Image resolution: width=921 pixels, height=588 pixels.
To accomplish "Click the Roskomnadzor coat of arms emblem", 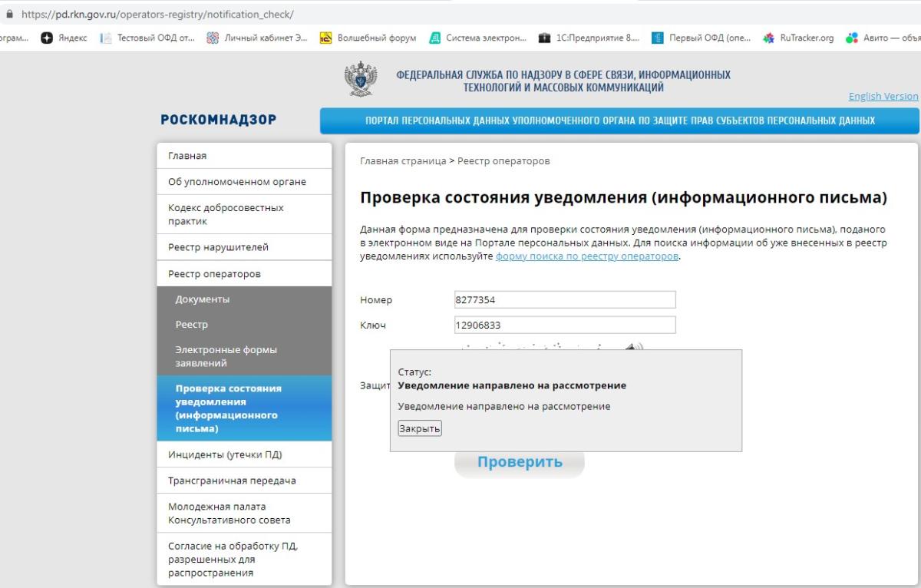I will click(361, 81).
